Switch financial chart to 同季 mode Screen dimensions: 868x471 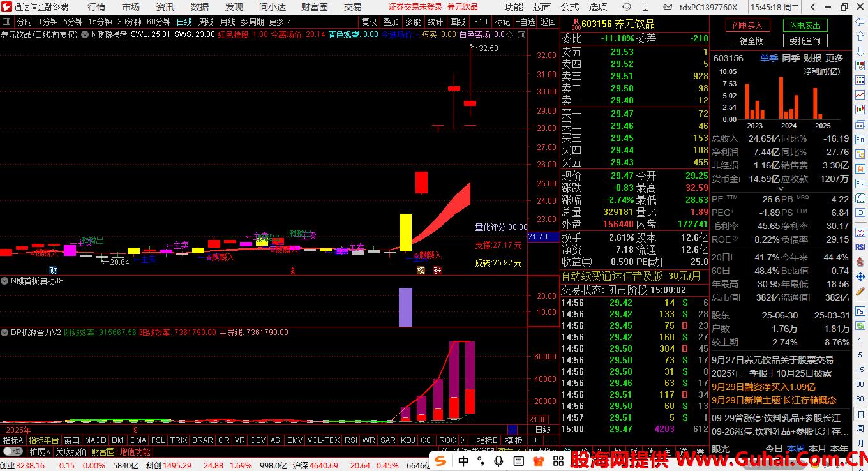(791, 58)
